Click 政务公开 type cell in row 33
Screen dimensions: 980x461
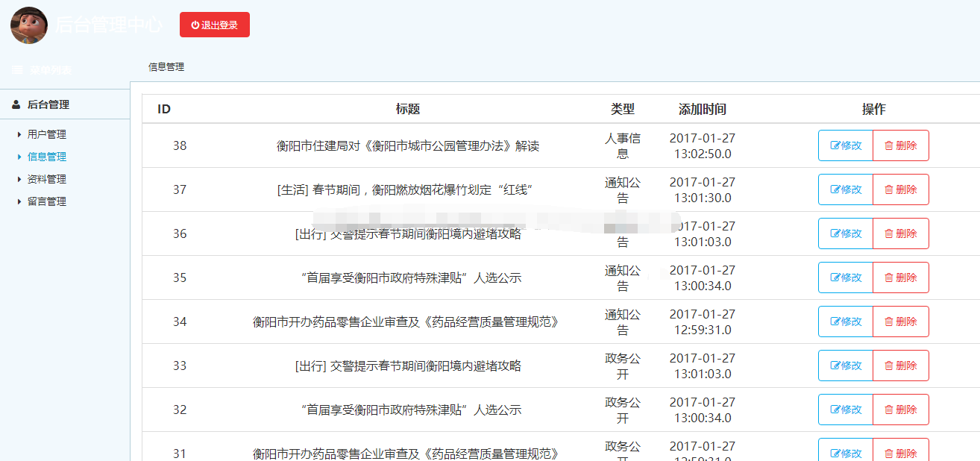(x=623, y=366)
